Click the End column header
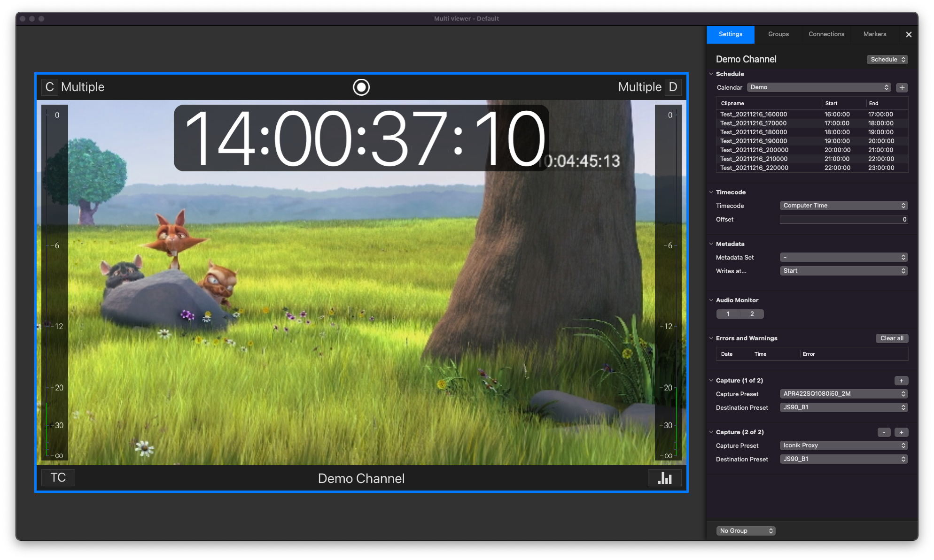 point(887,103)
